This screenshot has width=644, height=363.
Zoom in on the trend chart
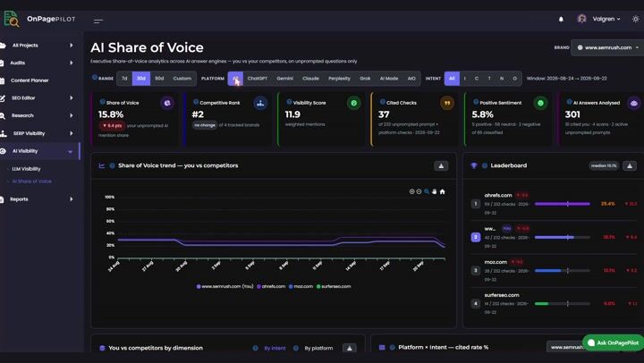pyautogui.click(x=412, y=191)
